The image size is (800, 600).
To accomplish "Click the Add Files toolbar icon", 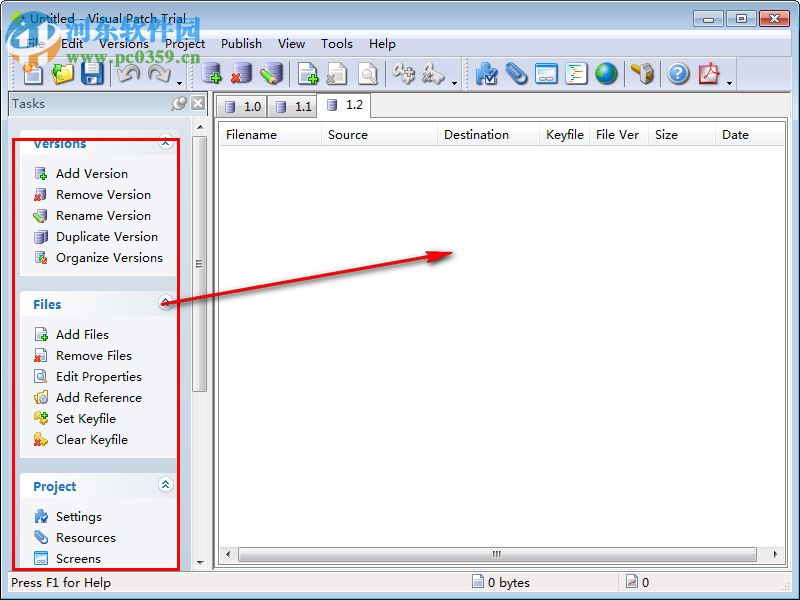I will pos(308,74).
